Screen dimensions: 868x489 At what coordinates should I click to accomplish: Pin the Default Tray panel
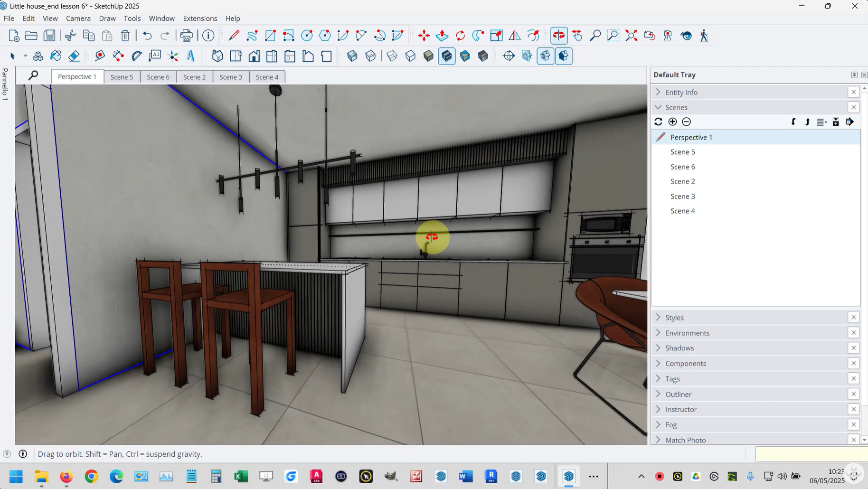coord(854,75)
